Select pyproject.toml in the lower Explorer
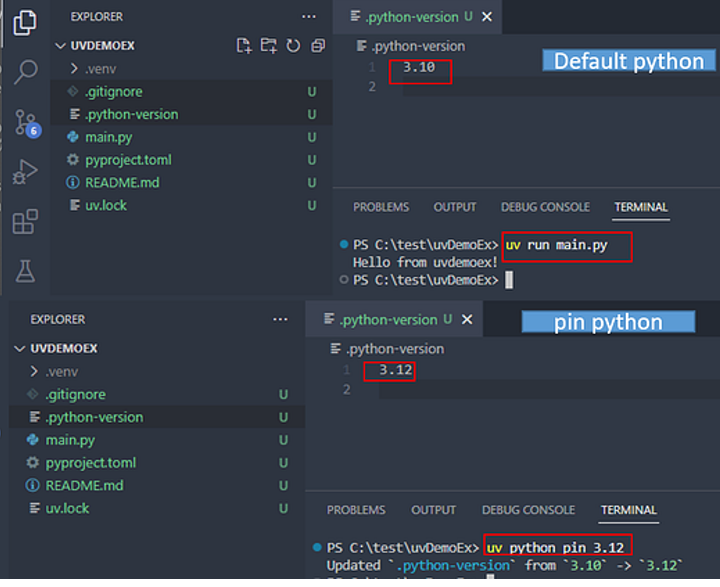This screenshot has height=587, width=720. 90,463
